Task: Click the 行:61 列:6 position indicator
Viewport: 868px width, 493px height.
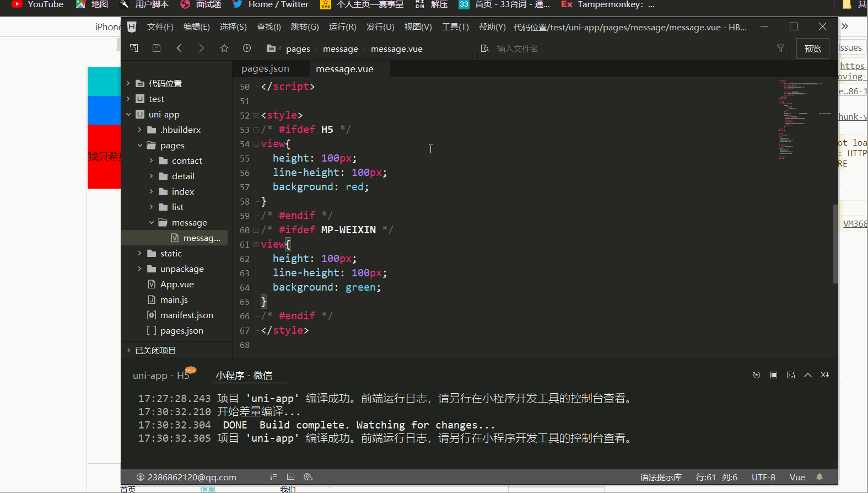Action: [x=716, y=477]
